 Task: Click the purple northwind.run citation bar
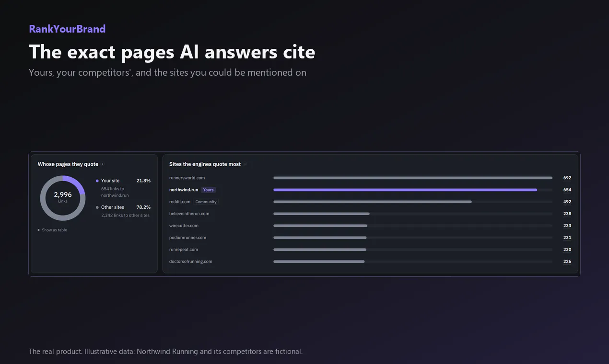(405, 190)
